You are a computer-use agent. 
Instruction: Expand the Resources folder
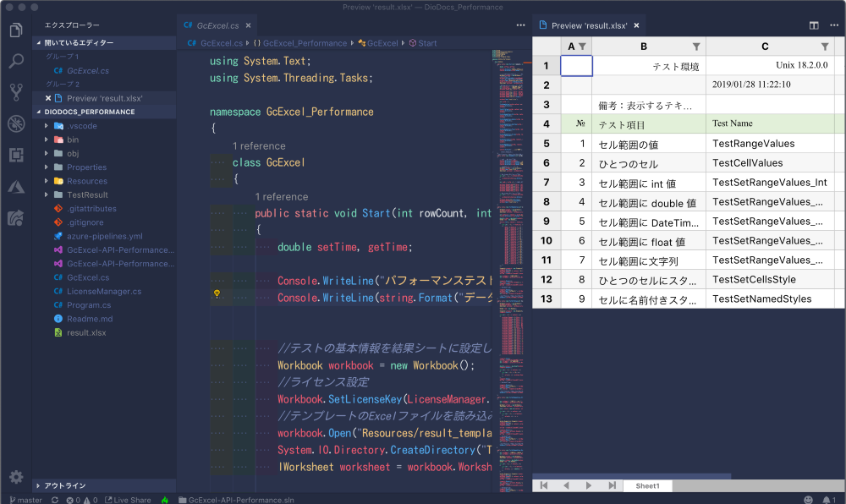click(x=47, y=181)
